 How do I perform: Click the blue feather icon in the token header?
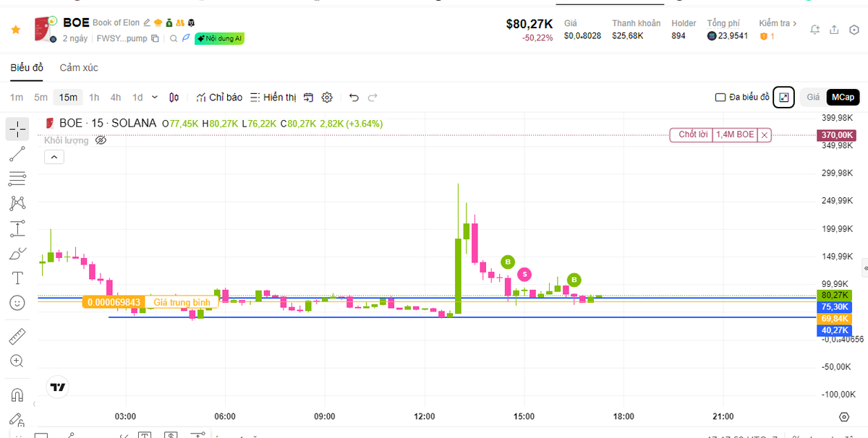click(185, 38)
